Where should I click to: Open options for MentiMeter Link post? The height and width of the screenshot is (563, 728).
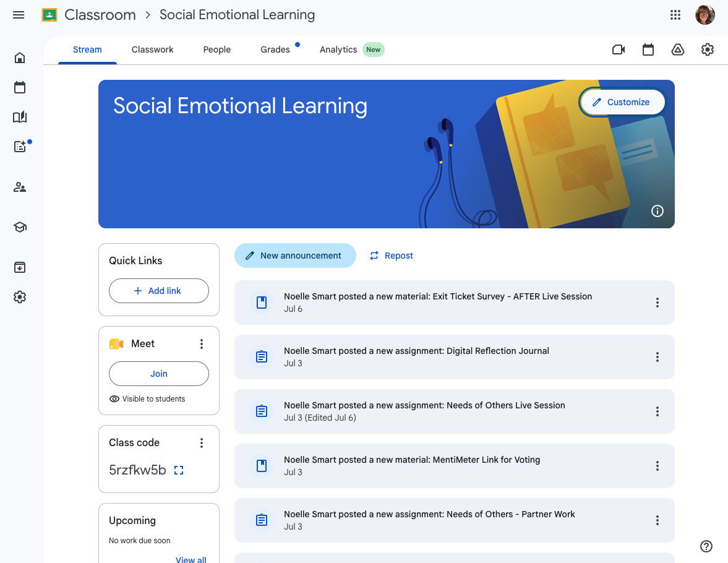pyautogui.click(x=657, y=466)
